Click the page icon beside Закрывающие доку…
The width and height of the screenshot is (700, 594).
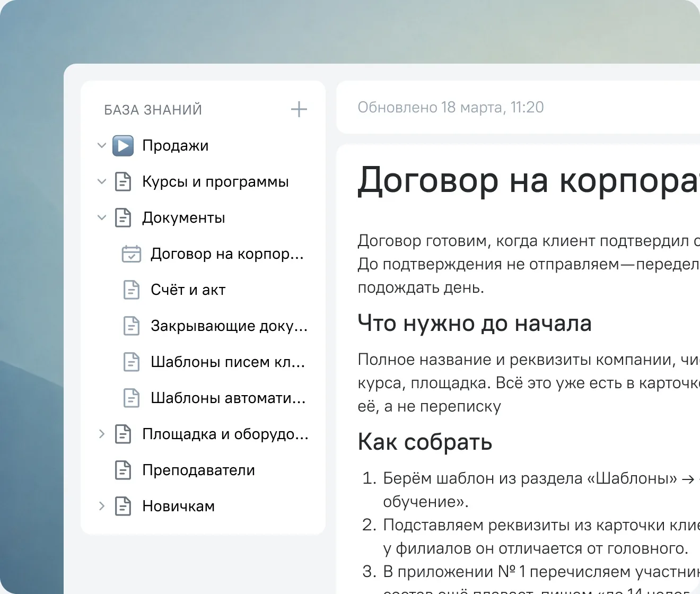pos(132,326)
